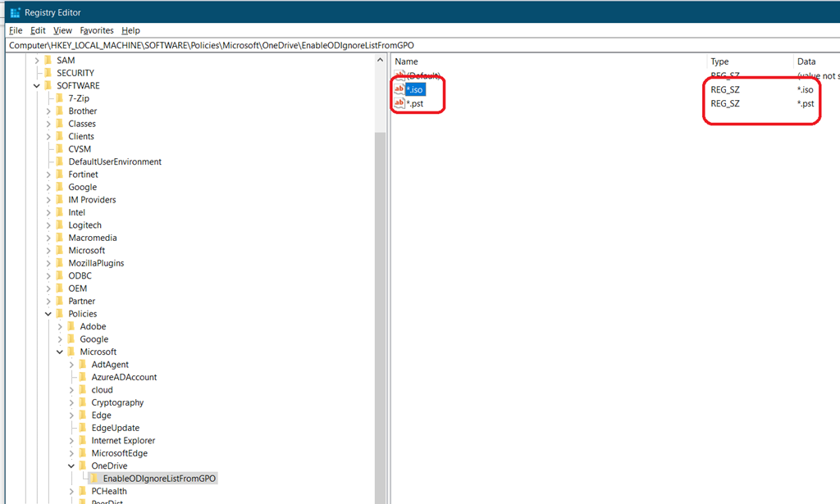Expand the PCHealth key
840x504 pixels.
tap(71, 491)
